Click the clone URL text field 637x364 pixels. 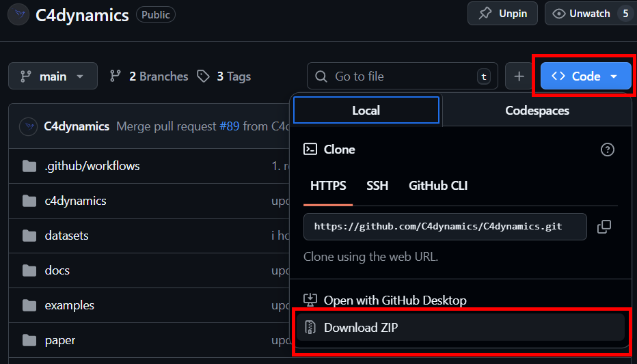[x=445, y=227]
